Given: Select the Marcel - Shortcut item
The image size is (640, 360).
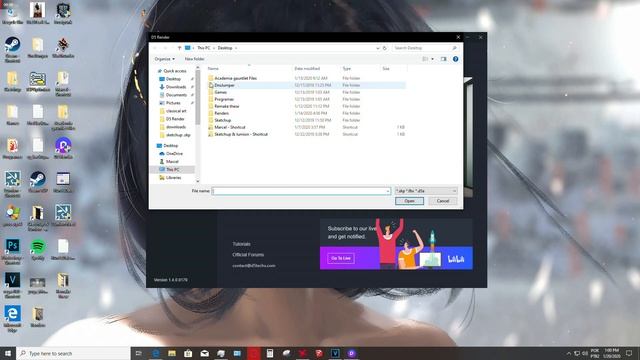Looking at the screenshot, I should click(230, 127).
